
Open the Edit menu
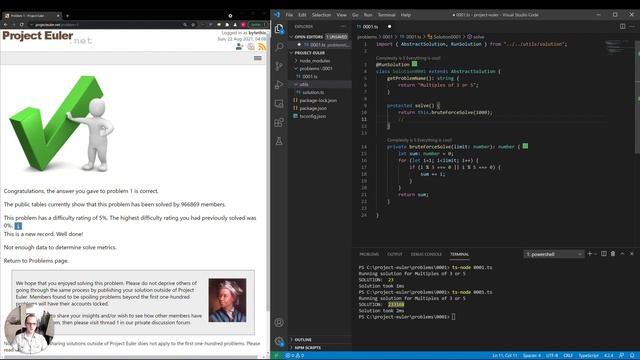point(302,15)
